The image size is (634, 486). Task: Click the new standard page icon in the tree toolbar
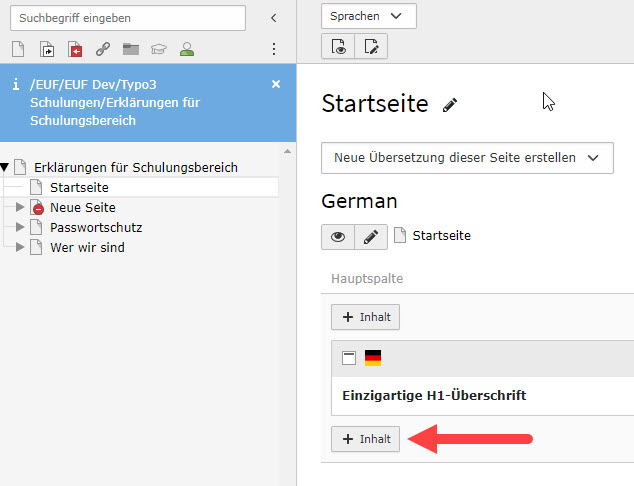pyautogui.click(x=19, y=49)
